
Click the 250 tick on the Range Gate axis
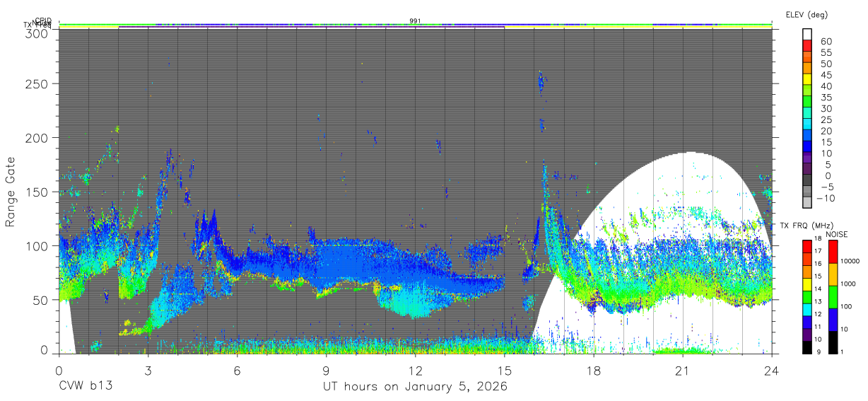(37, 83)
